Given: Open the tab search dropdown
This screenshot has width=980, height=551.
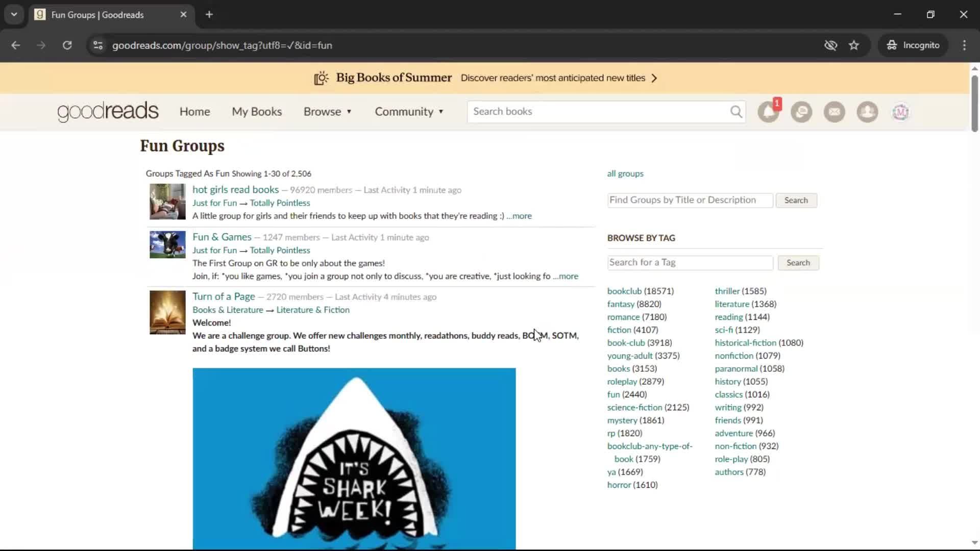Looking at the screenshot, I should tap(14, 15).
